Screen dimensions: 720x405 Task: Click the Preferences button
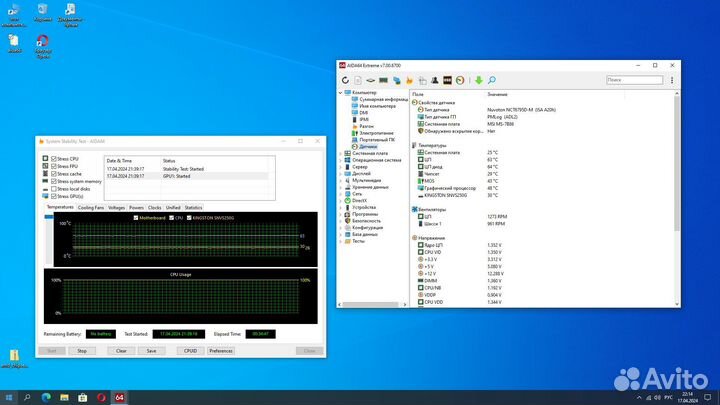tap(221, 351)
